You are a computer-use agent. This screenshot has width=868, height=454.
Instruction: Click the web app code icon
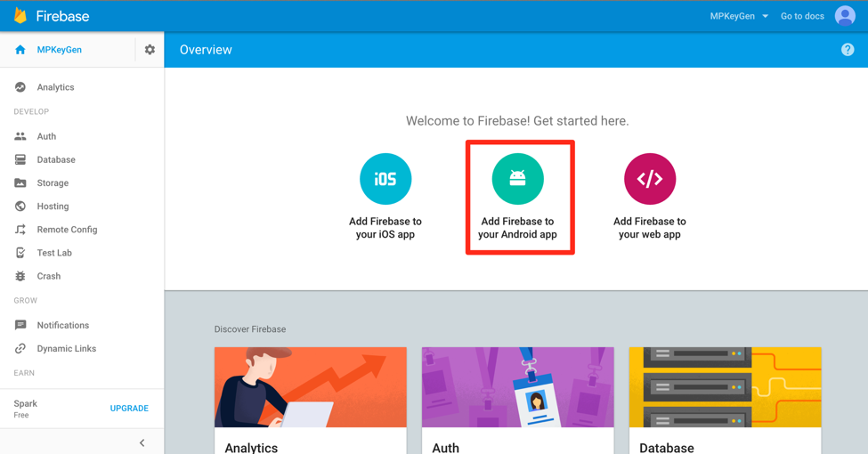coord(650,179)
